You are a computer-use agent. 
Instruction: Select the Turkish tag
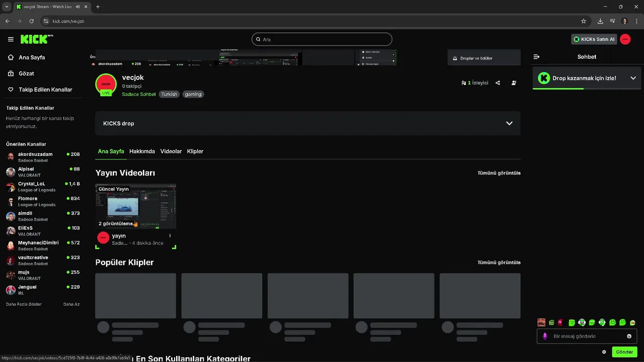tap(169, 94)
